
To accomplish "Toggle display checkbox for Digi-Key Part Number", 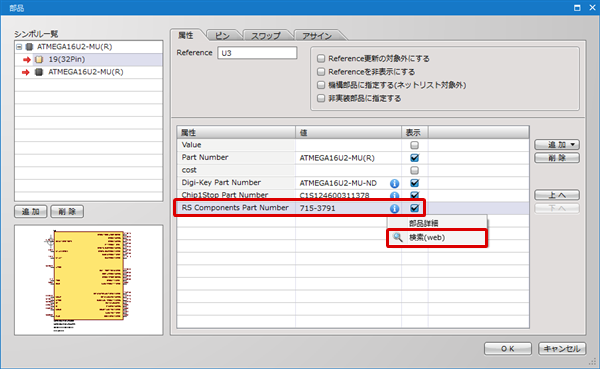I will [x=414, y=183].
